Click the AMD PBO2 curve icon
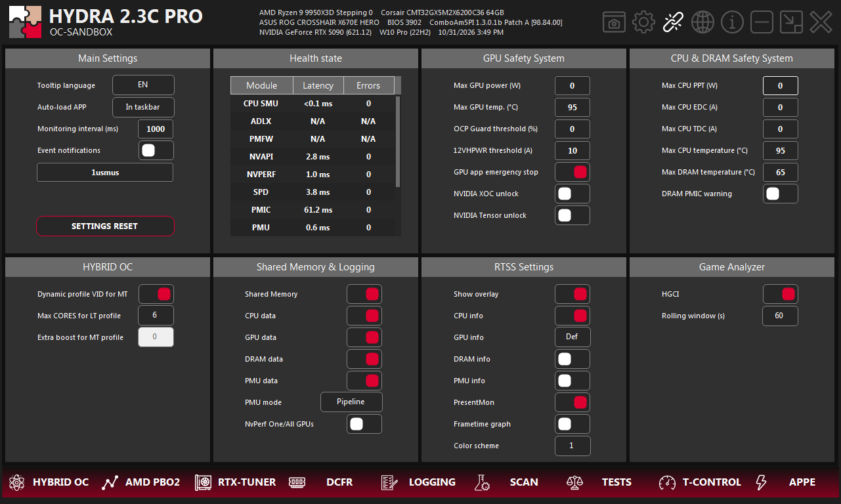841x504 pixels. 110,482
